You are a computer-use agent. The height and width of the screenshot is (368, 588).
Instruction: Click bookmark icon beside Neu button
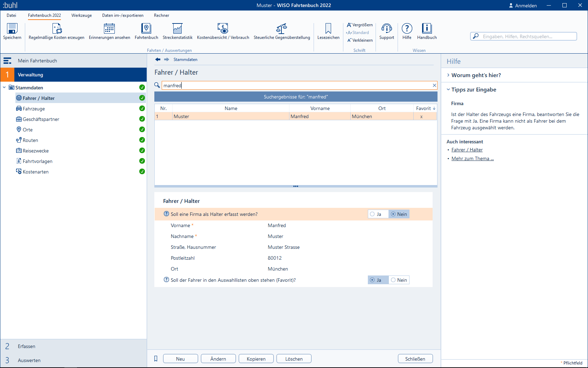point(156,359)
